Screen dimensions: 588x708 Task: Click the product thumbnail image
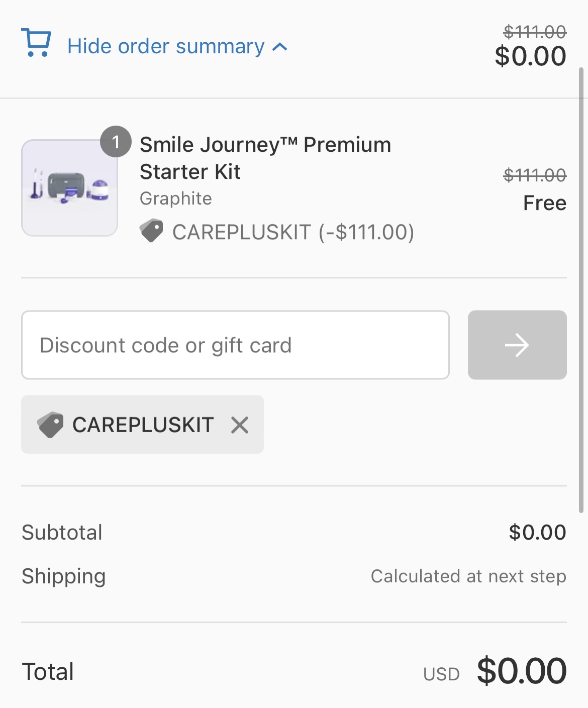pos(69,187)
